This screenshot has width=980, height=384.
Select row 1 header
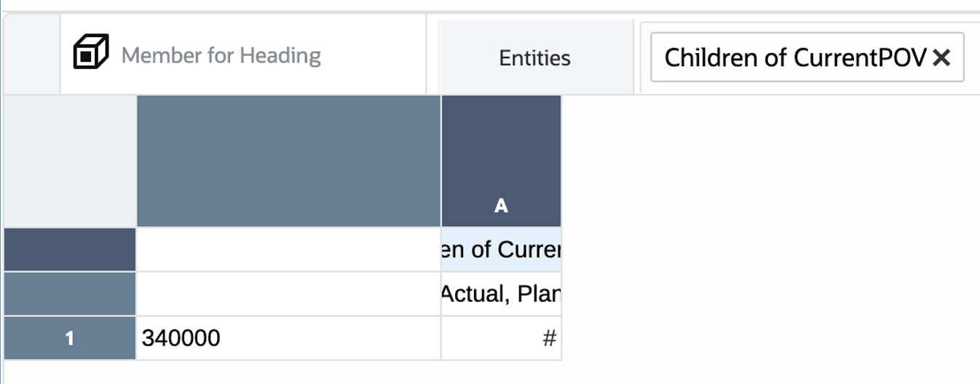click(69, 338)
